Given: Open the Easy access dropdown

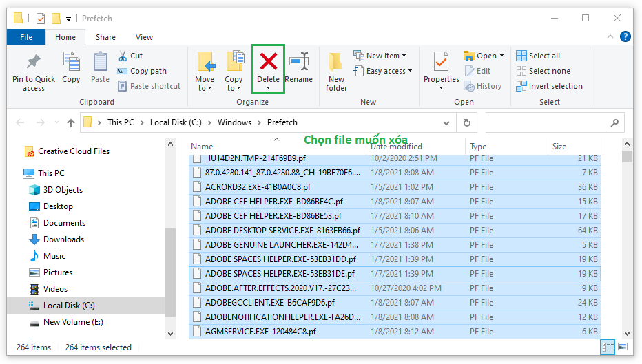Looking at the screenshot, I should (x=383, y=71).
